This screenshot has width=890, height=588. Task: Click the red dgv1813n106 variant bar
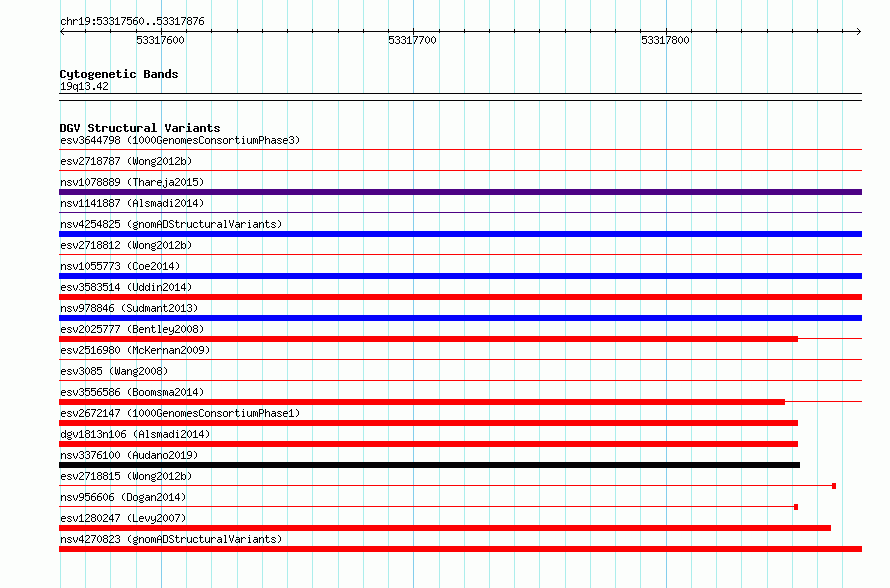429,444
